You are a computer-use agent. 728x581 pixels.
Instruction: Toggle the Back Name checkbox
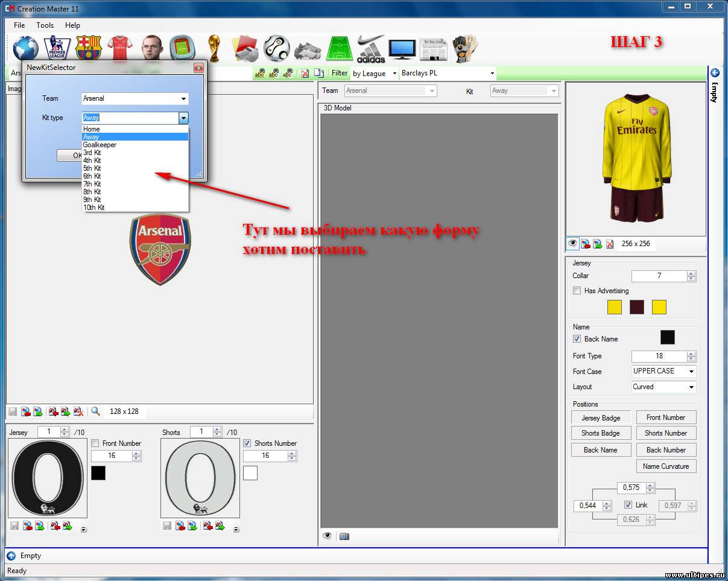(x=577, y=339)
